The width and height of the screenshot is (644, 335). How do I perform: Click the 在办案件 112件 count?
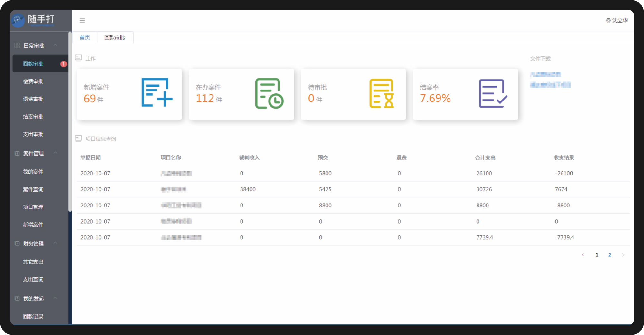click(x=209, y=99)
